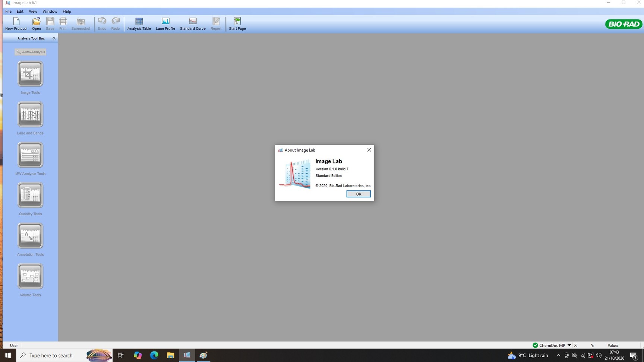This screenshot has height=362, width=644.
Task: Click the Windows Start button
Action: [x=8, y=355]
